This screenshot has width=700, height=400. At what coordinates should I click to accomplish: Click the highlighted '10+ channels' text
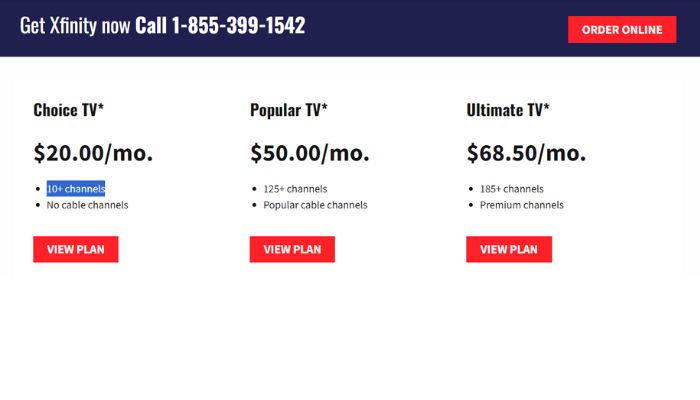(76, 189)
